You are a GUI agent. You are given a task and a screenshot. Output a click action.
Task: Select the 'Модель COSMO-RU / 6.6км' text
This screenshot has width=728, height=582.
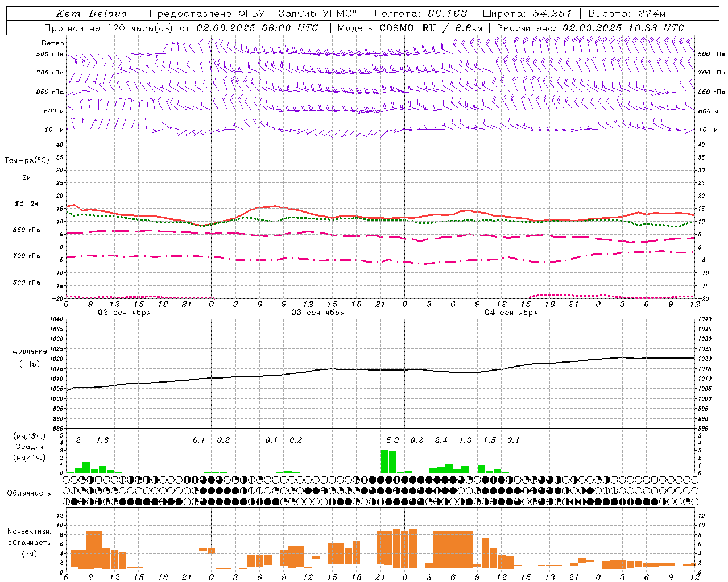click(x=410, y=28)
